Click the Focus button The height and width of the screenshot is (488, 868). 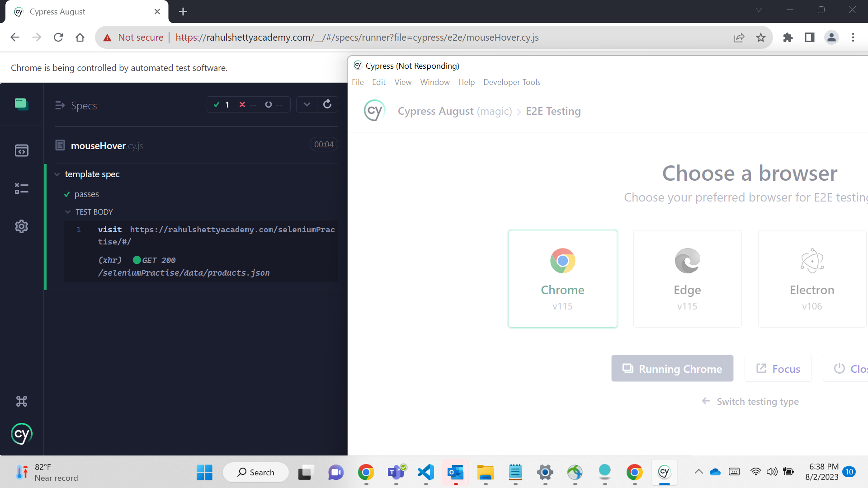click(x=778, y=368)
